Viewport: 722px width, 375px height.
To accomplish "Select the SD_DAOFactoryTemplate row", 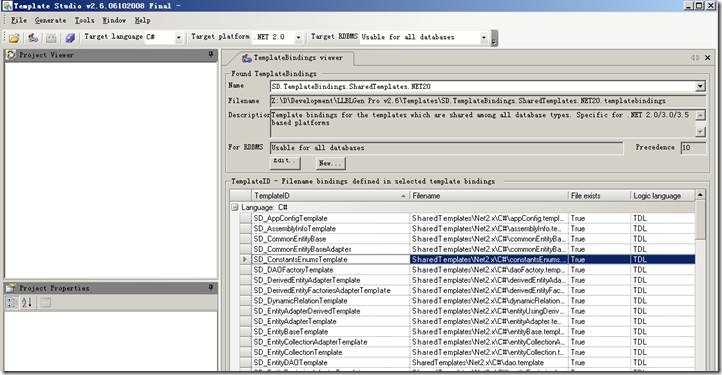I will tap(467, 270).
